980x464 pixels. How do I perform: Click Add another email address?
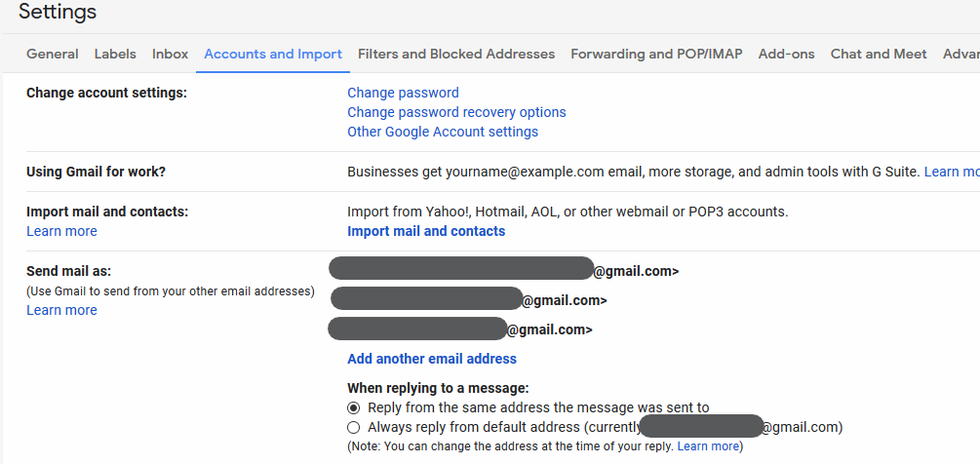point(432,359)
